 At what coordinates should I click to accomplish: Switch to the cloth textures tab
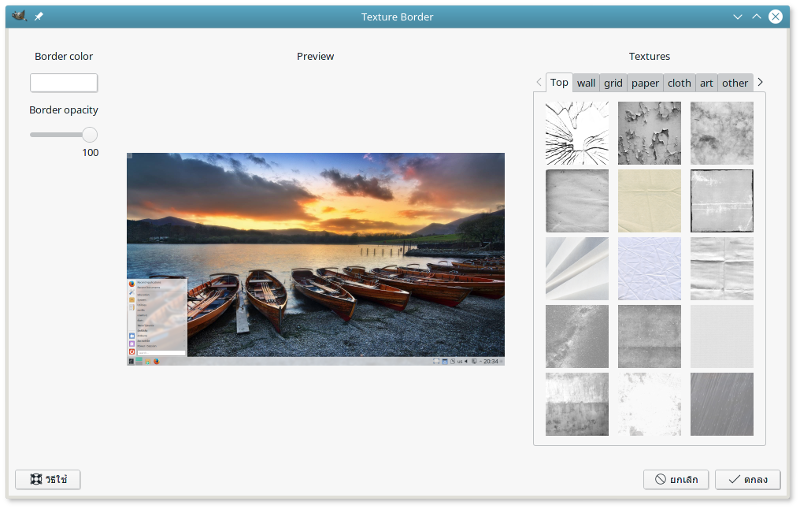(679, 83)
